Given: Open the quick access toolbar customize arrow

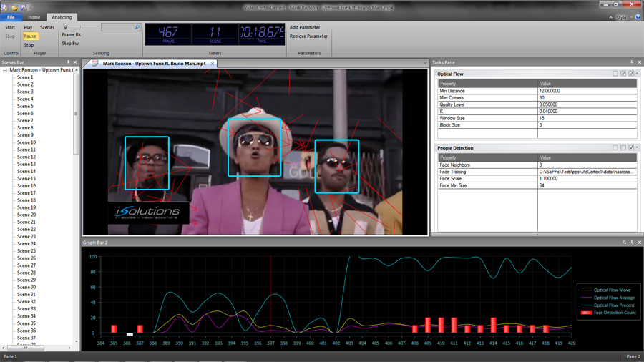Looking at the screenshot, I should (x=31, y=8).
